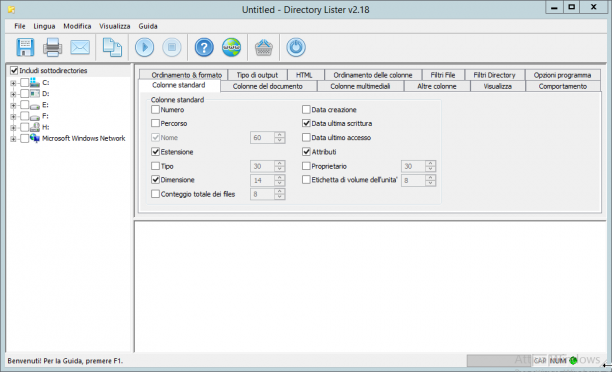Click the Stop toolbar icon
This screenshot has height=372, width=612.
[x=172, y=47]
